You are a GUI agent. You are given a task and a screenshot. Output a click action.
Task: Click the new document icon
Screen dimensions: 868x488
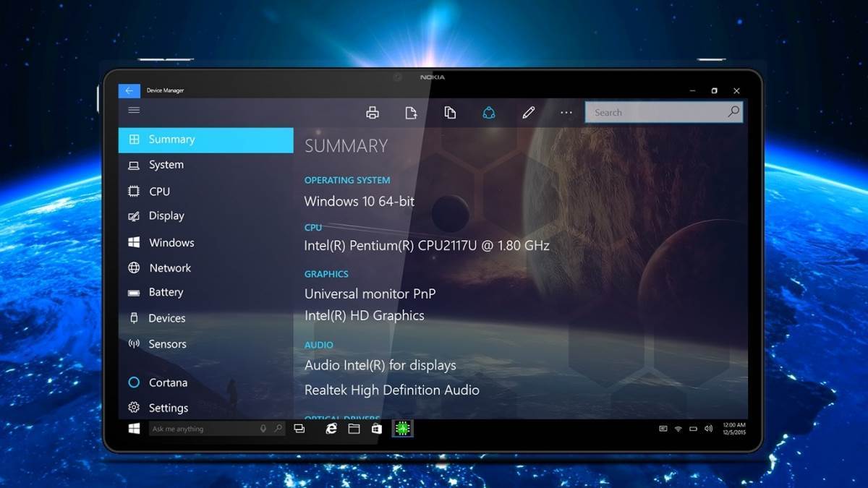click(x=411, y=113)
